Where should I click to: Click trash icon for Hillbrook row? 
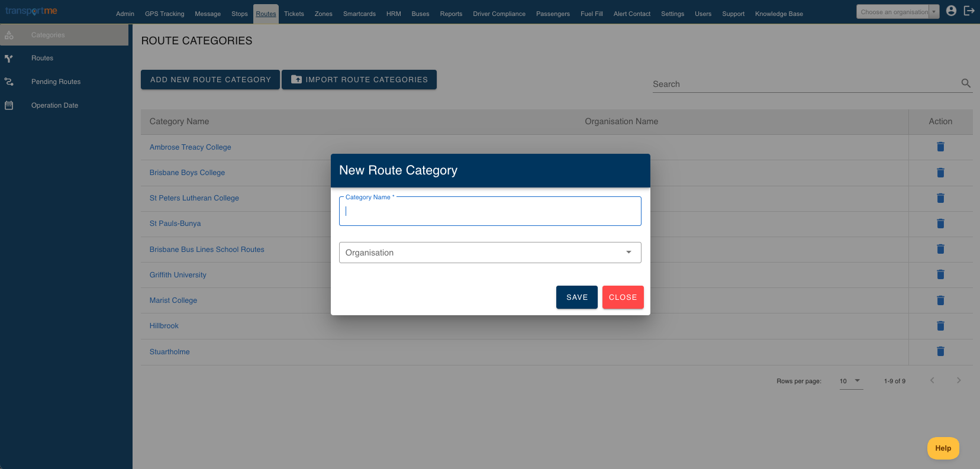pyautogui.click(x=940, y=326)
